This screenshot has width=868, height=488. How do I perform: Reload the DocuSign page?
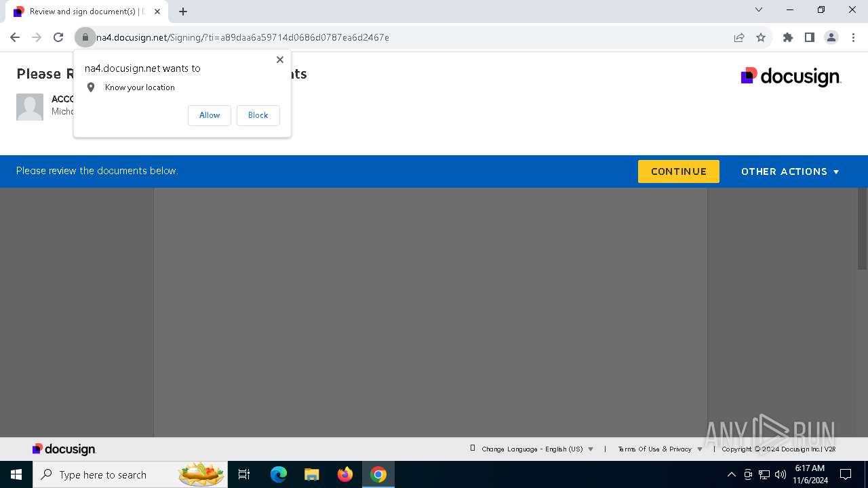point(58,37)
